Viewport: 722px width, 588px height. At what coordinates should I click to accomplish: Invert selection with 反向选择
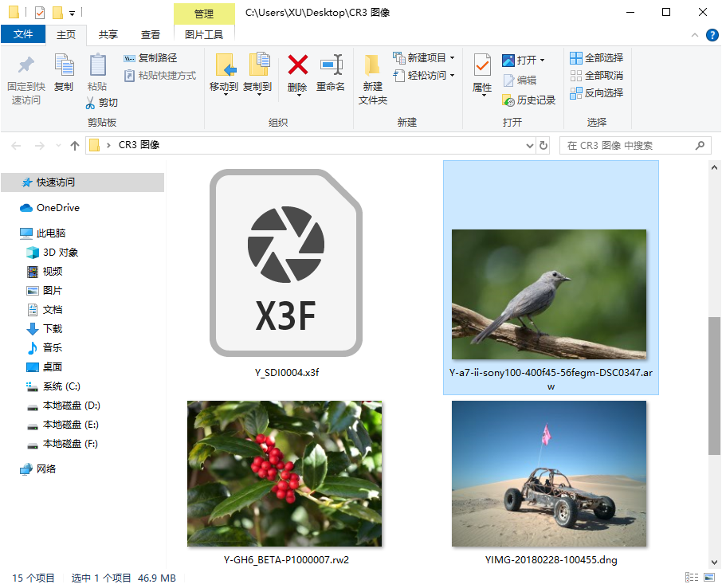[596, 92]
